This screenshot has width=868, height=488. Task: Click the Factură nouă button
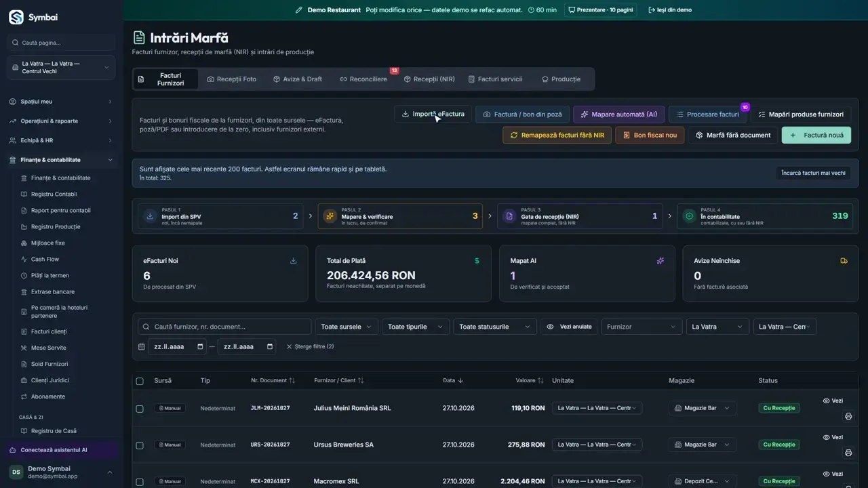(816, 135)
